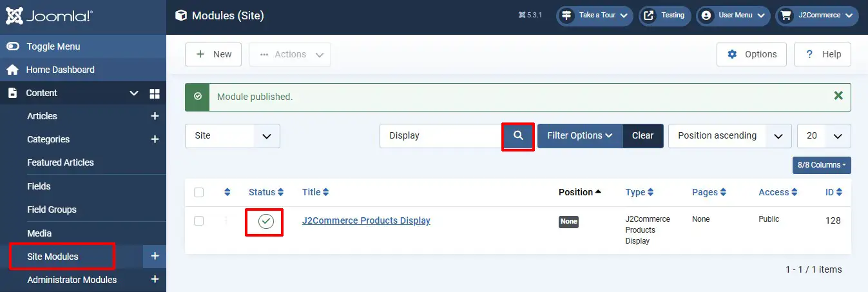Open Administrator Modules
The height and width of the screenshot is (292, 868).
(x=72, y=280)
